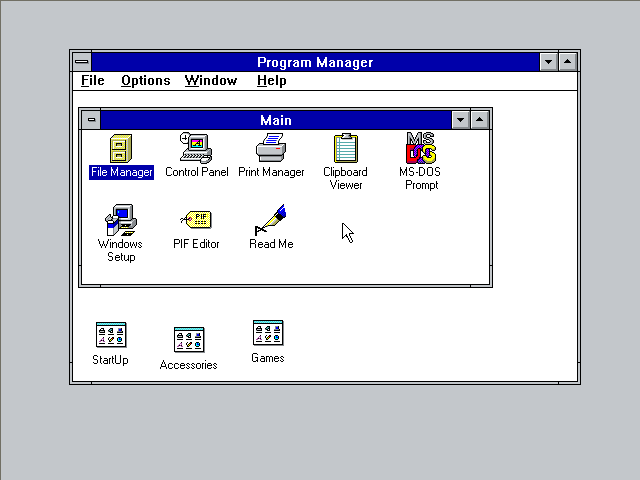Click the StartUp label text
The width and height of the screenshot is (640, 480).
[x=110, y=360]
